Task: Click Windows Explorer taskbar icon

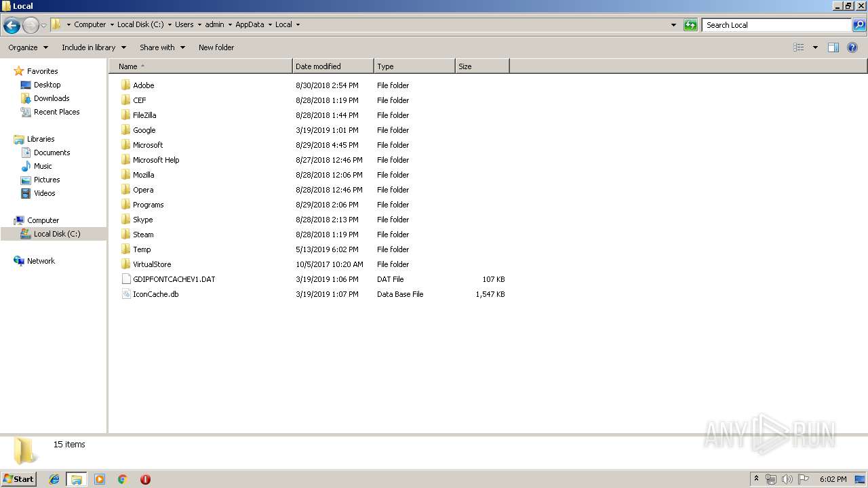Action: pos(77,479)
